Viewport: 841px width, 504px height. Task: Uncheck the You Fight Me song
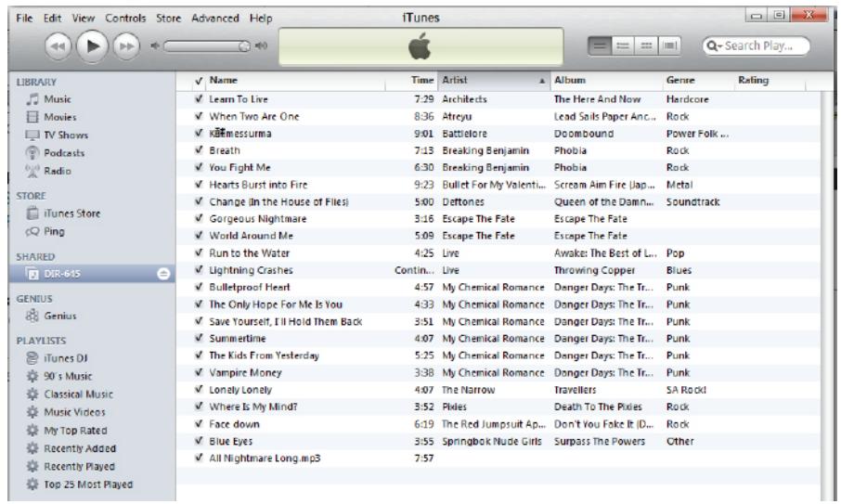click(199, 167)
